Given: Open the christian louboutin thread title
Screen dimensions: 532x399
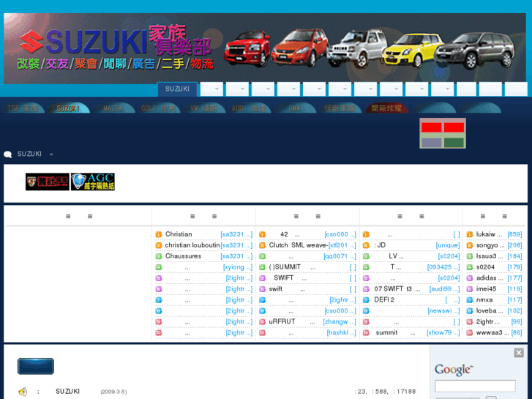Looking at the screenshot, I should [192, 245].
